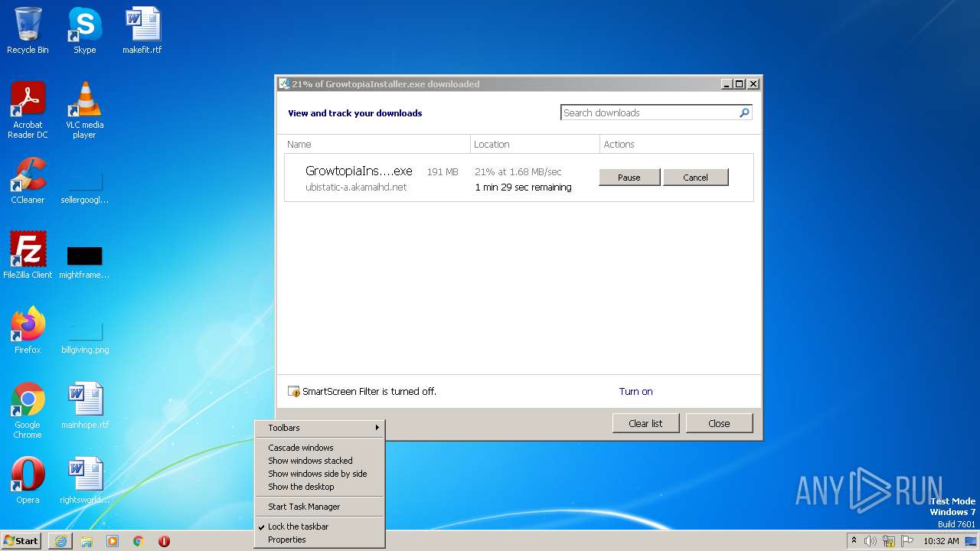Select the sellergoogl... file icon

tap(84, 187)
